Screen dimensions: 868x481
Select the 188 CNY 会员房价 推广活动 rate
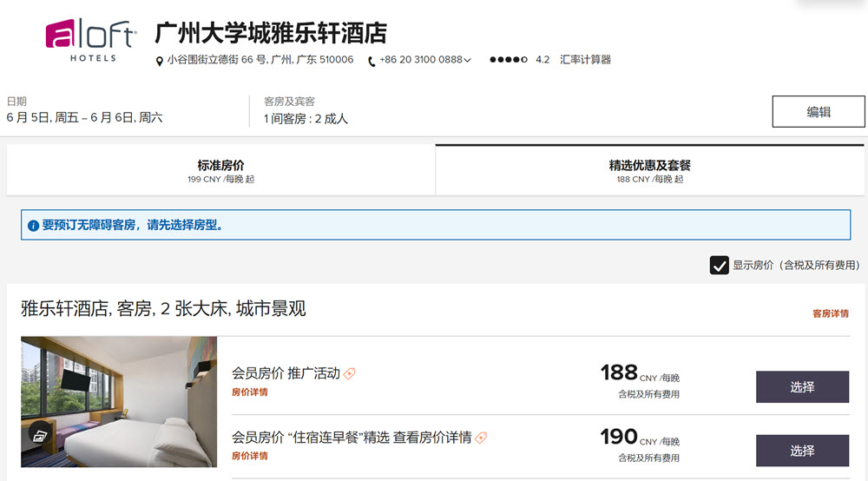tap(802, 387)
